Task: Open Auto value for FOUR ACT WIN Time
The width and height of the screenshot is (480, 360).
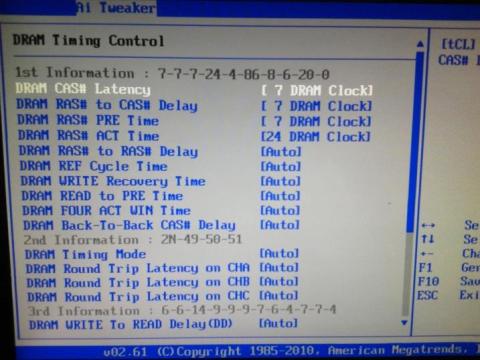Action: 280,210
